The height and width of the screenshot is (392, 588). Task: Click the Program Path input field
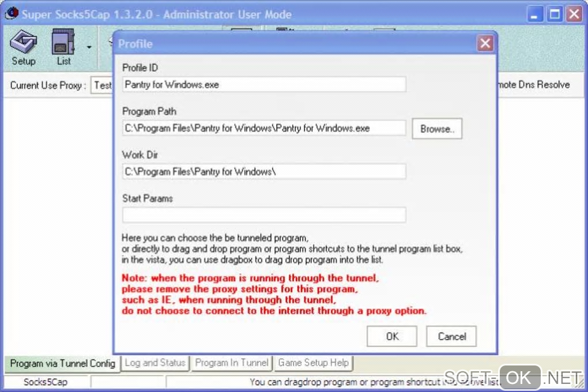click(264, 128)
